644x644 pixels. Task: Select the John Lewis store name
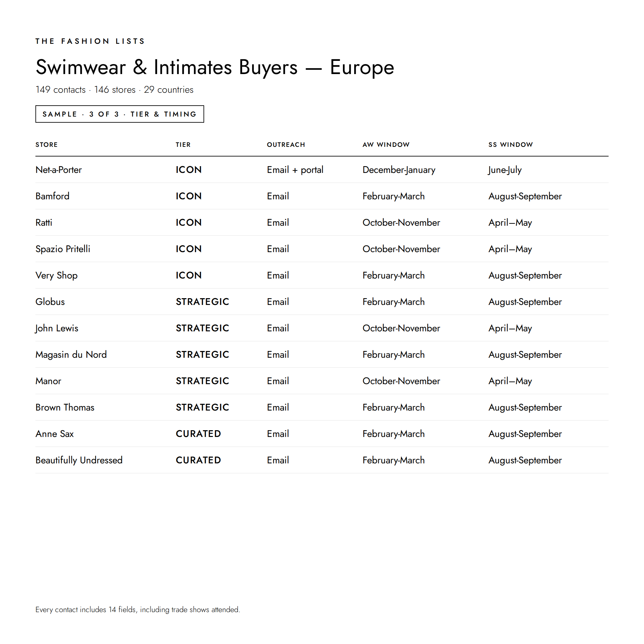pyautogui.click(x=57, y=328)
